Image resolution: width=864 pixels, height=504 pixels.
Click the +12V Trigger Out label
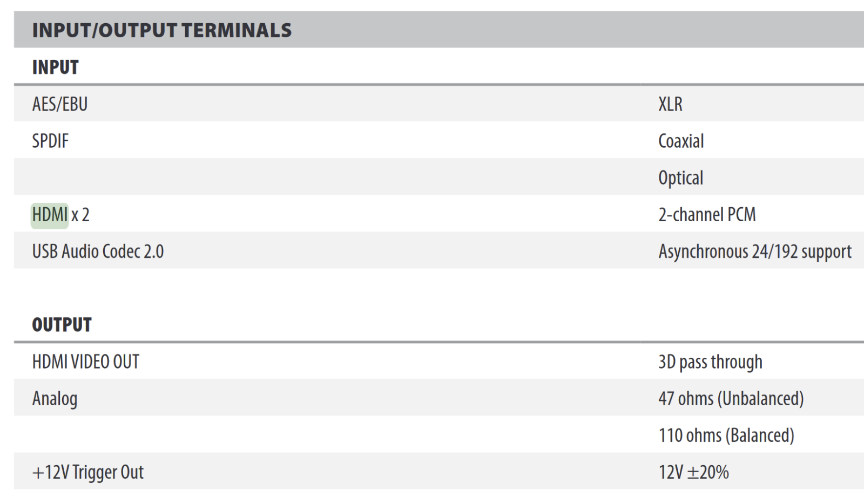[88, 472]
